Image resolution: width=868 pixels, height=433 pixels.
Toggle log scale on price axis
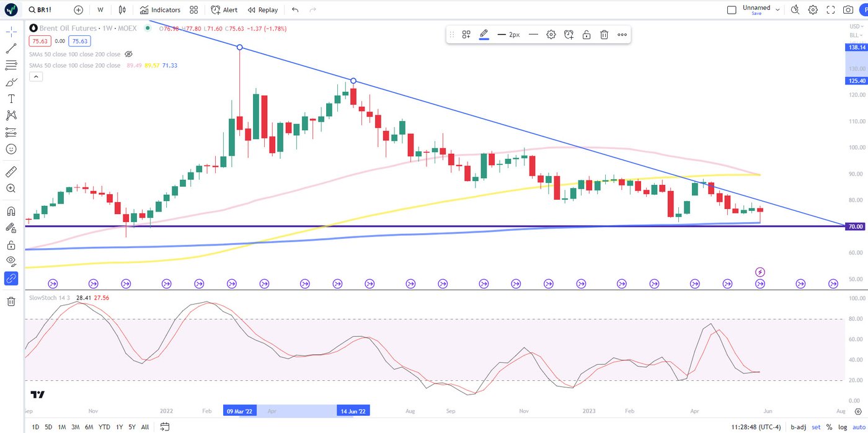click(843, 427)
